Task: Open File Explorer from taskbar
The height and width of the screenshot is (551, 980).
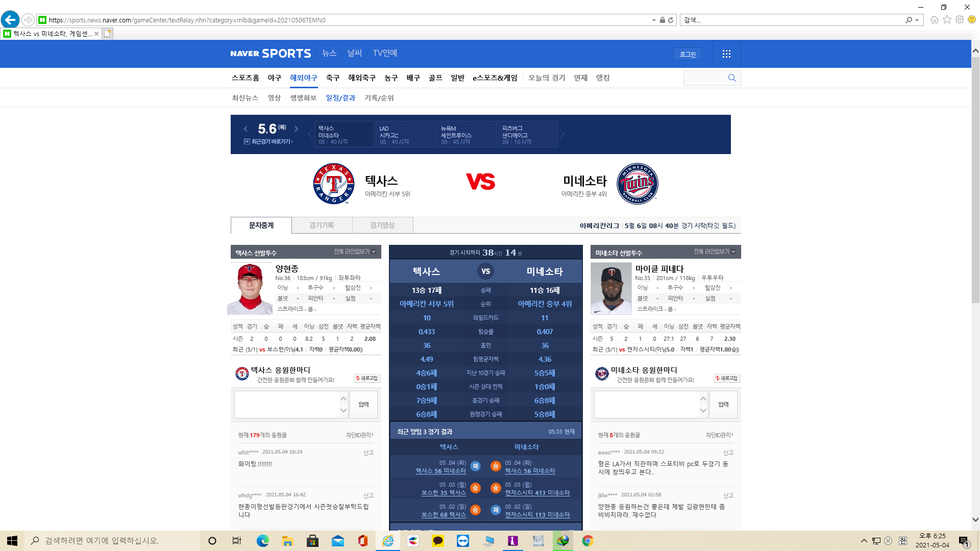Action: [x=287, y=541]
